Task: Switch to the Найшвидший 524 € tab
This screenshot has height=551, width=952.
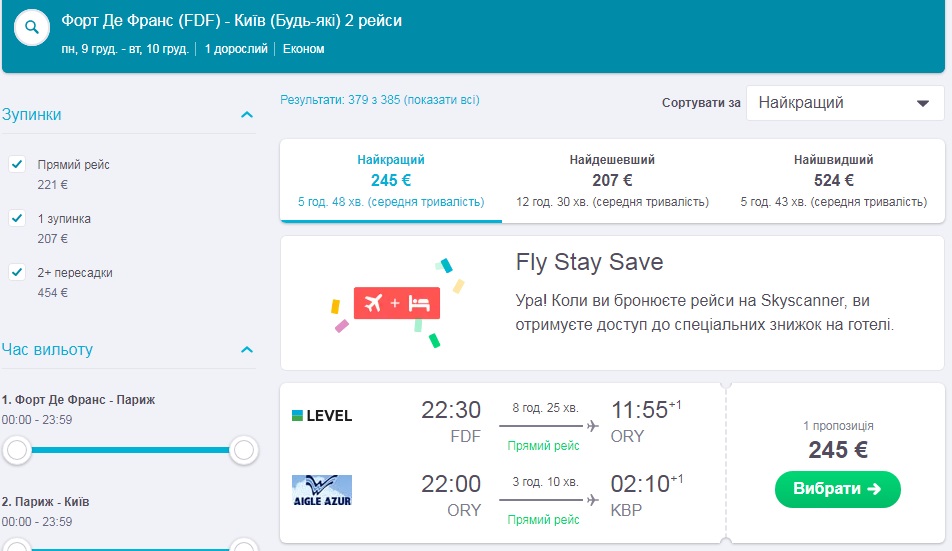Action: [x=833, y=180]
